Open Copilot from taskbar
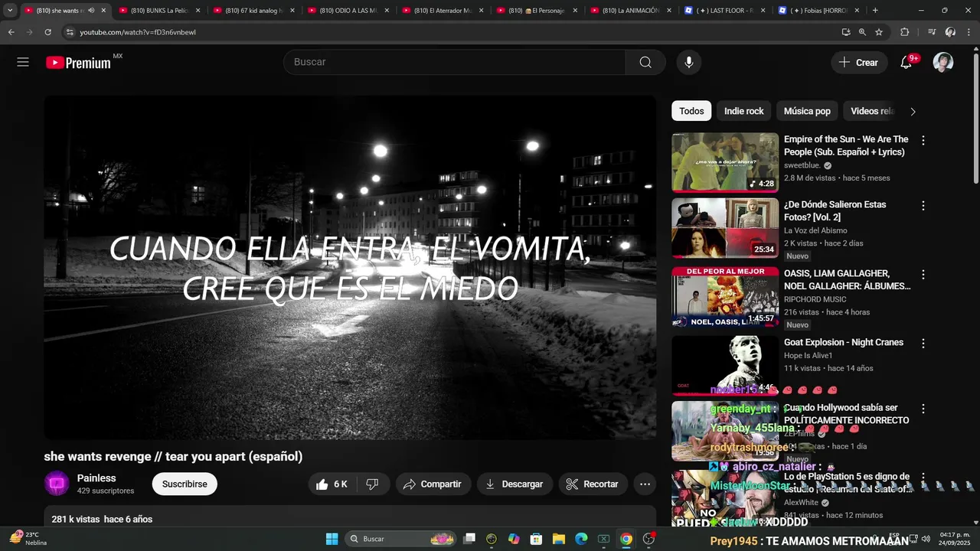 pos(514,539)
